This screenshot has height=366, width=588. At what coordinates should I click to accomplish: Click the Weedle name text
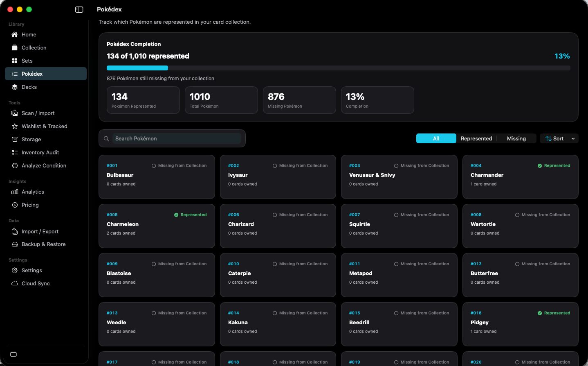[117, 323]
